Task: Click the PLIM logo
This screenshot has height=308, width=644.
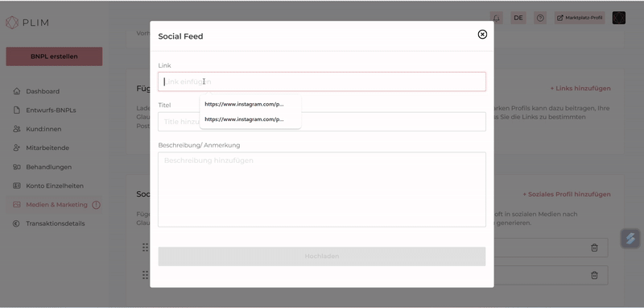Action: tap(27, 23)
